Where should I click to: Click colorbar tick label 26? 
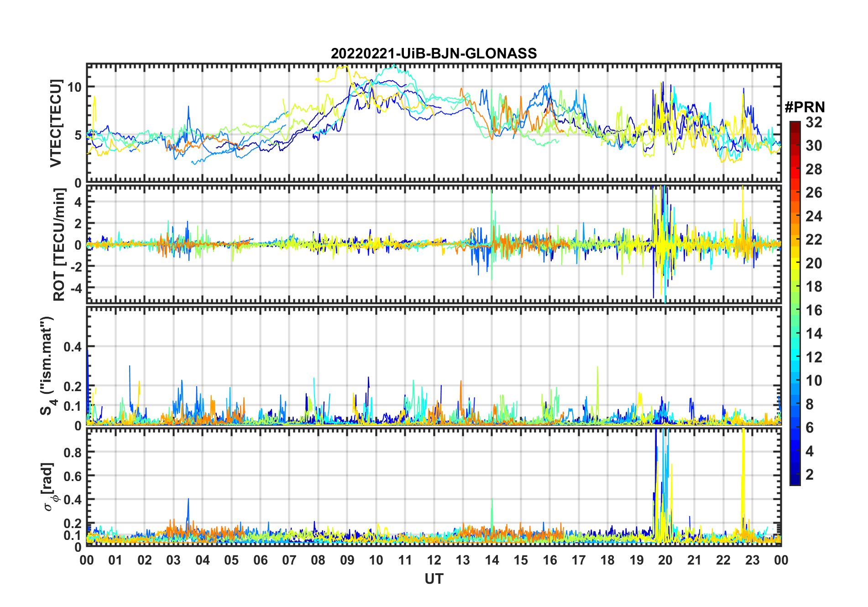[814, 193]
